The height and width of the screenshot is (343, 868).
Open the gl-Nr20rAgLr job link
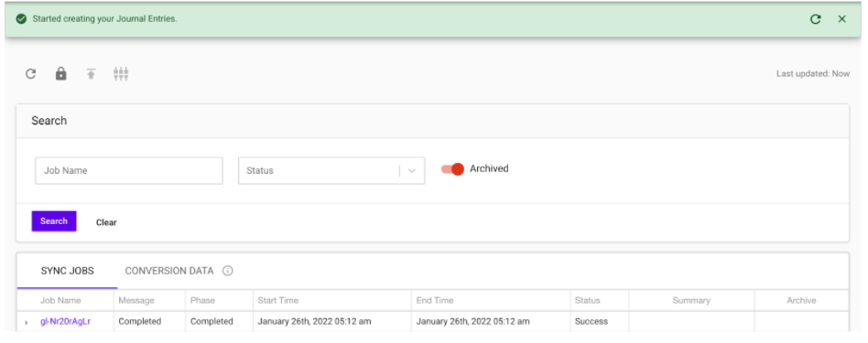pyautogui.click(x=65, y=321)
